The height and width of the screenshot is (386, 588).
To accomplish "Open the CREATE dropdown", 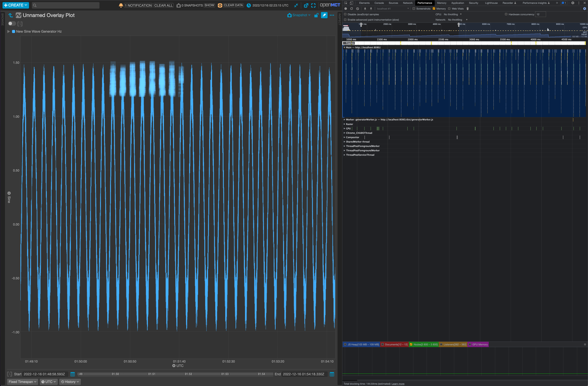I will [16, 5].
